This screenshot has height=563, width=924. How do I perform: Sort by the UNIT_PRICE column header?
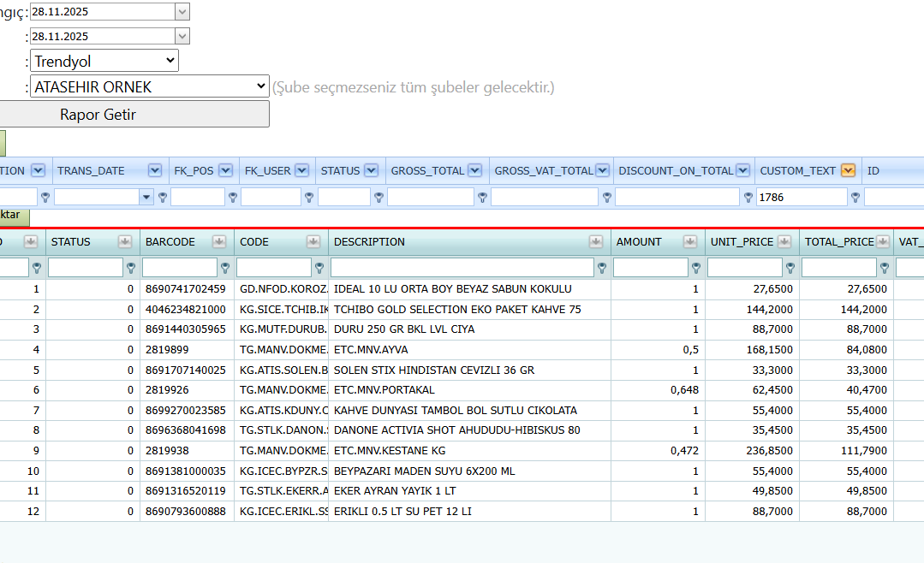pyautogui.click(x=742, y=242)
